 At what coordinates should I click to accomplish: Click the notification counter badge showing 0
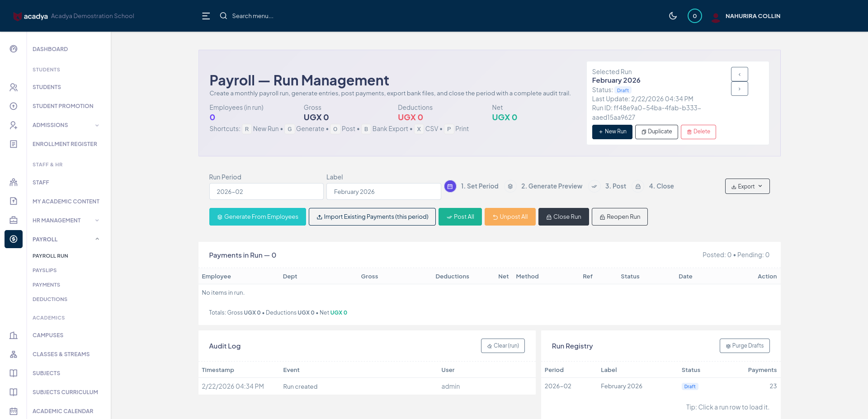click(695, 15)
